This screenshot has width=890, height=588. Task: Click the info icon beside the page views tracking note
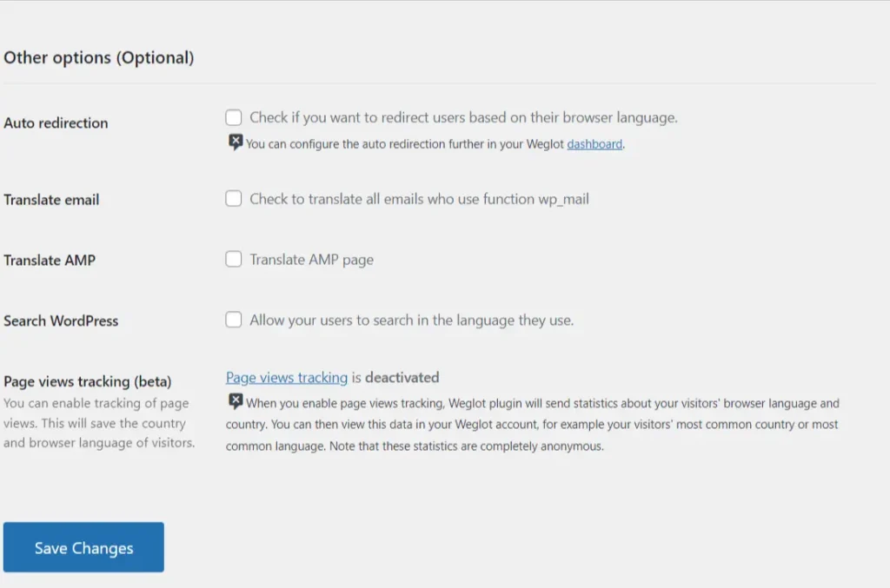coord(236,401)
